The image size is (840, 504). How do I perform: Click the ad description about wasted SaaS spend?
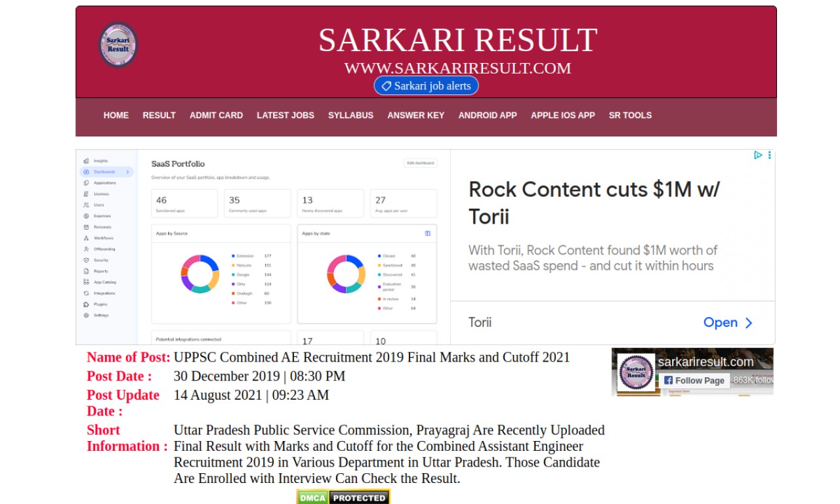click(x=593, y=258)
